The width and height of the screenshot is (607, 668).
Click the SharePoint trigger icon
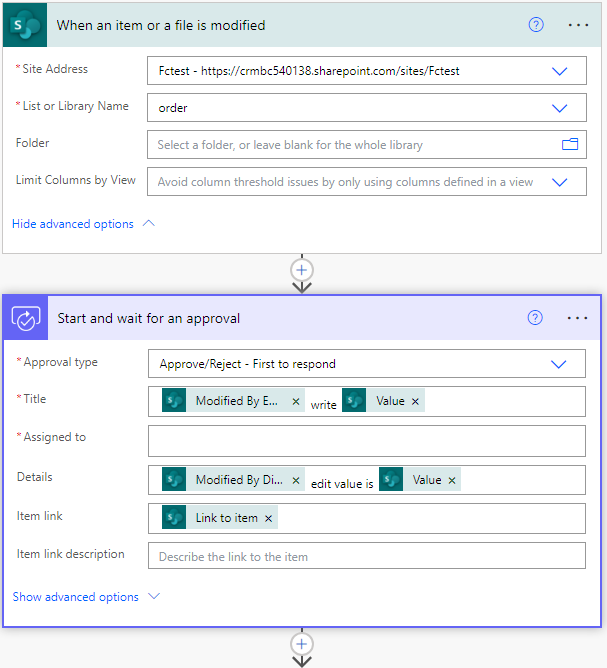[x=25, y=25]
